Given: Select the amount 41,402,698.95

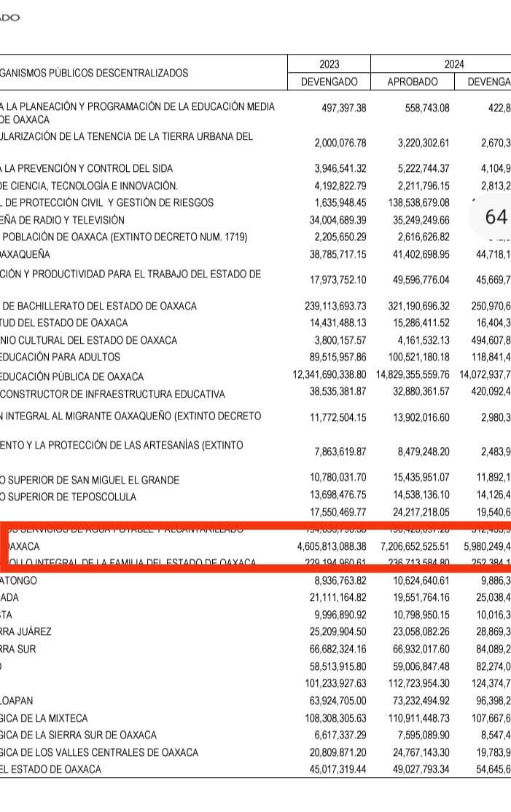Looking at the screenshot, I should click(x=421, y=254).
